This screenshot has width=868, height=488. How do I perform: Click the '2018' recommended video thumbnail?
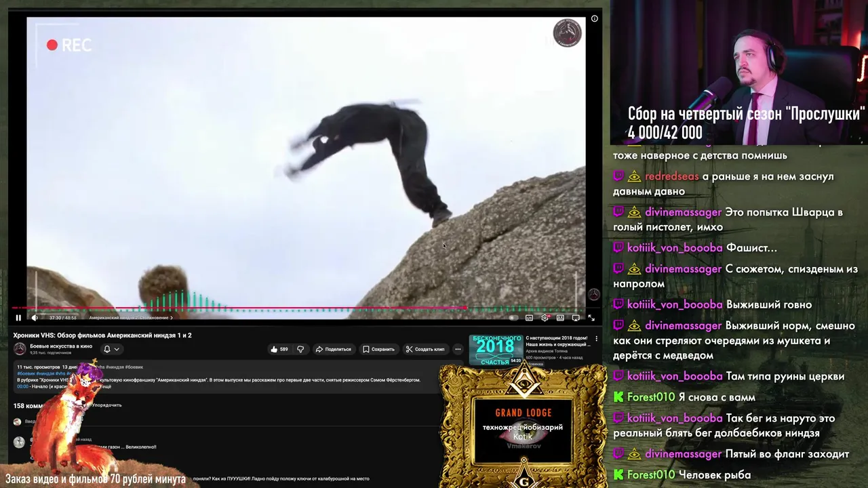coord(496,350)
